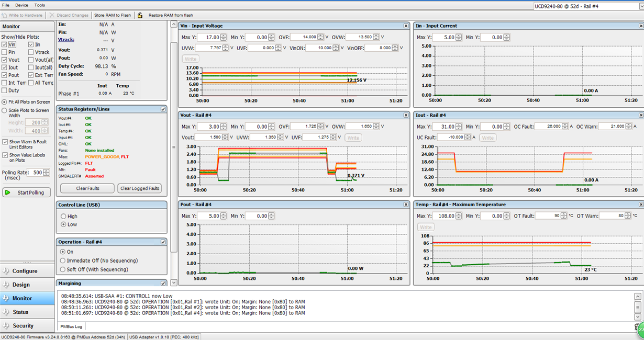Enable the Duty plot checkbox
644x340 pixels.
[5, 90]
